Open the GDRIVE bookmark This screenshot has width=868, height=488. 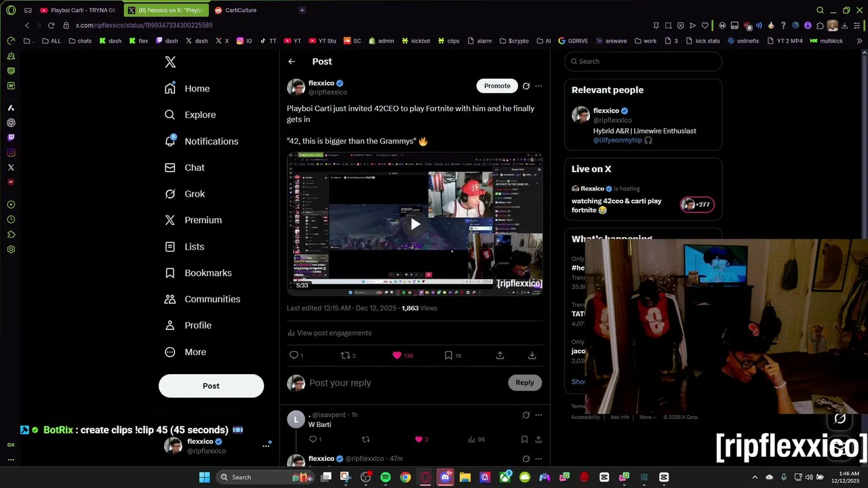[573, 41]
